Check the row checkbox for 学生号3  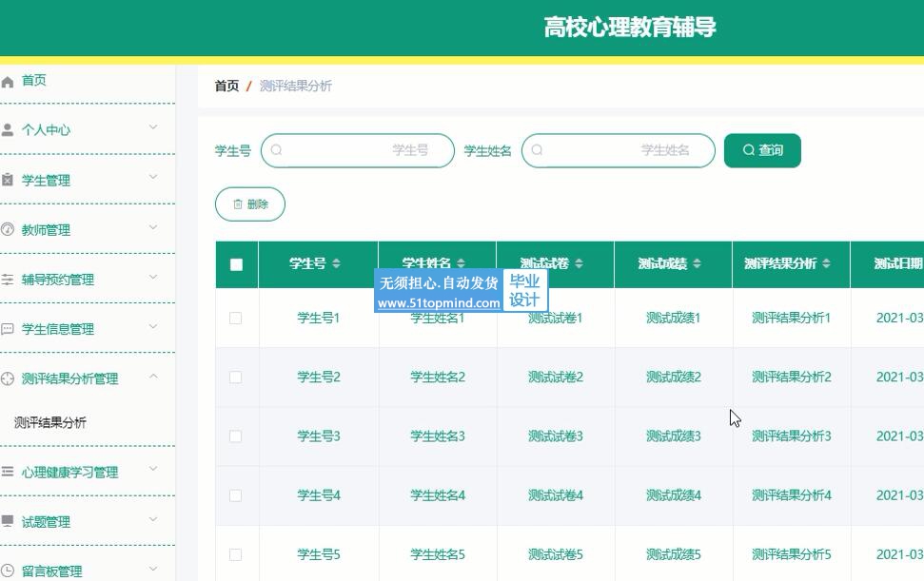click(x=236, y=436)
